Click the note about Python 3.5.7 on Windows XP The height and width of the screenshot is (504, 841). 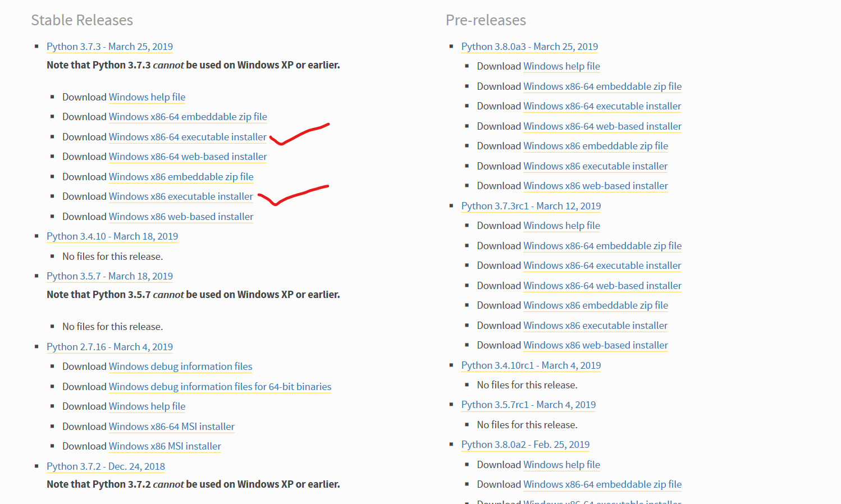pyautogui.click(x=193, y=295)
